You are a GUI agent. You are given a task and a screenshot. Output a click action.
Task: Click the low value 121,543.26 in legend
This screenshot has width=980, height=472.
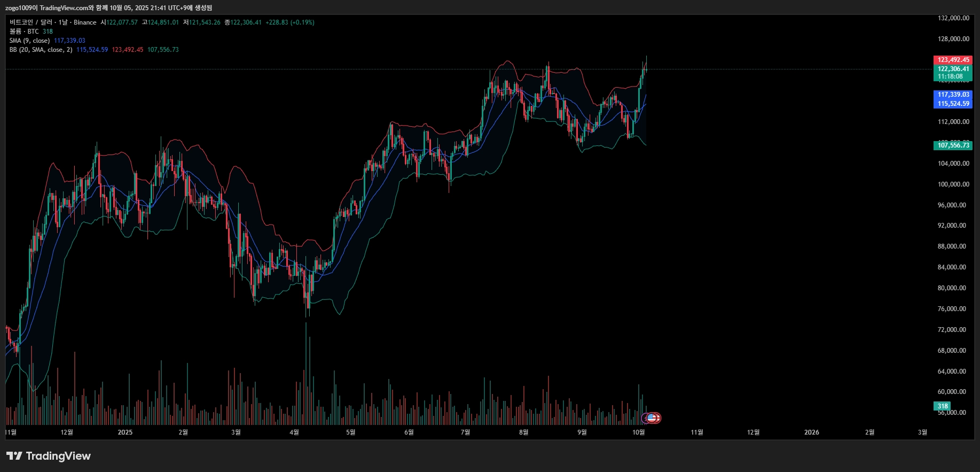(205, 22)
